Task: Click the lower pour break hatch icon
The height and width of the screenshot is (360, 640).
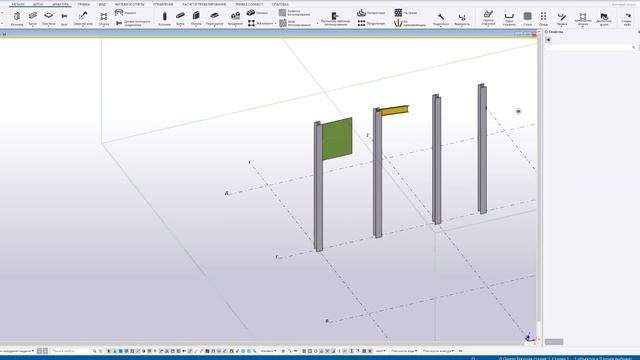Action: coord(282,23)
